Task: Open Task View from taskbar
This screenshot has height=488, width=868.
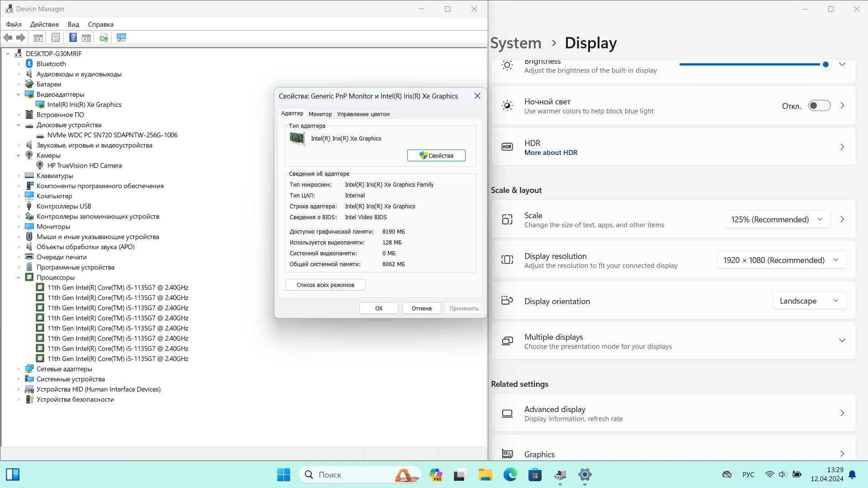Action: pyautogui.click(x=460, y=475)
